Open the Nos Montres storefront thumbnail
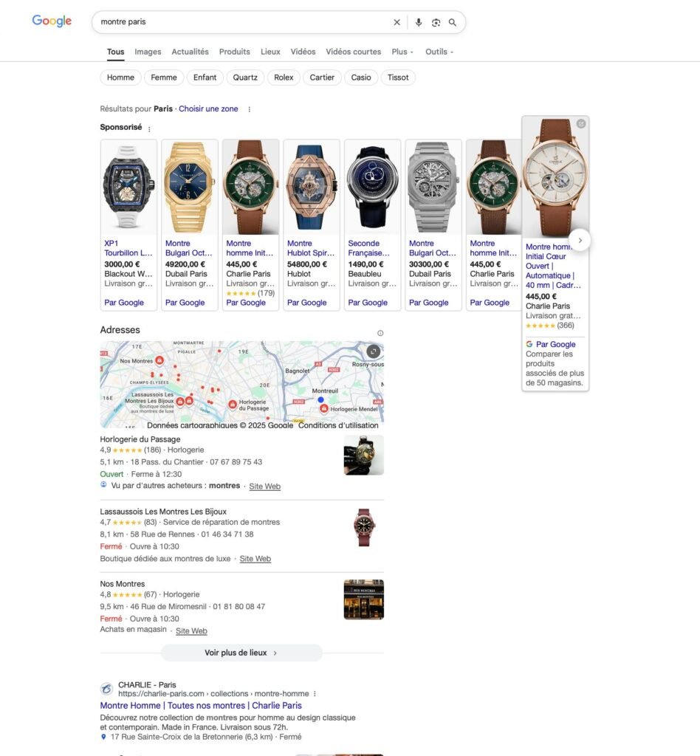Screen dimensions: 700x756 tap(364, 599)
